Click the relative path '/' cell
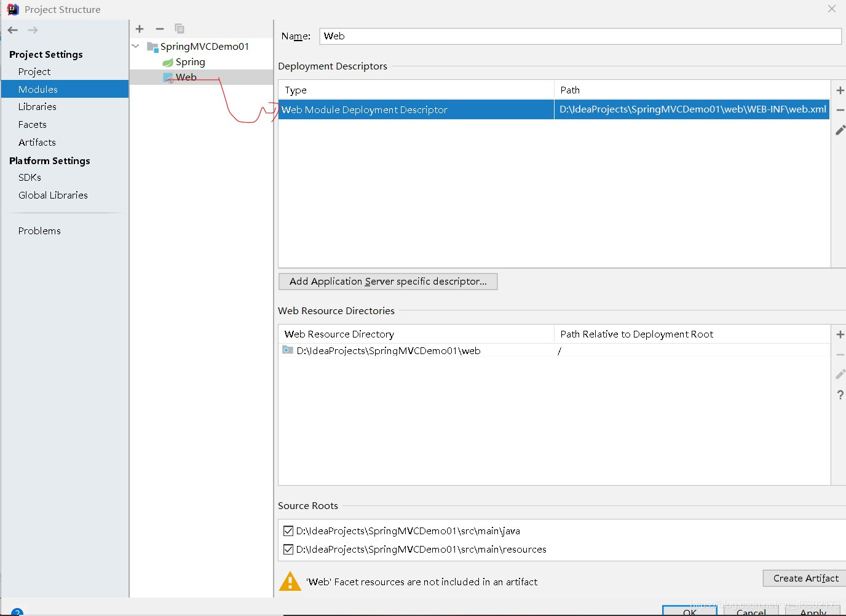 692,351
